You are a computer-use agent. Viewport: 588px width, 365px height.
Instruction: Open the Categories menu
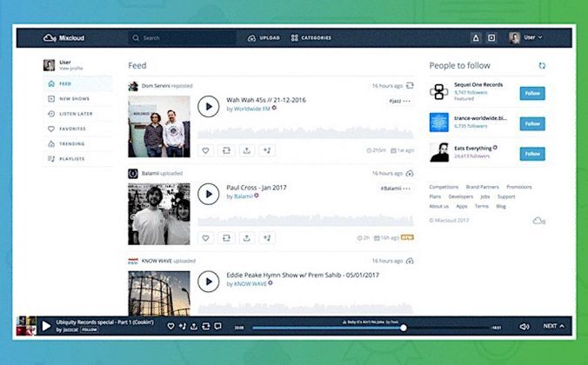pyautogui.click(x=311, y=38)
